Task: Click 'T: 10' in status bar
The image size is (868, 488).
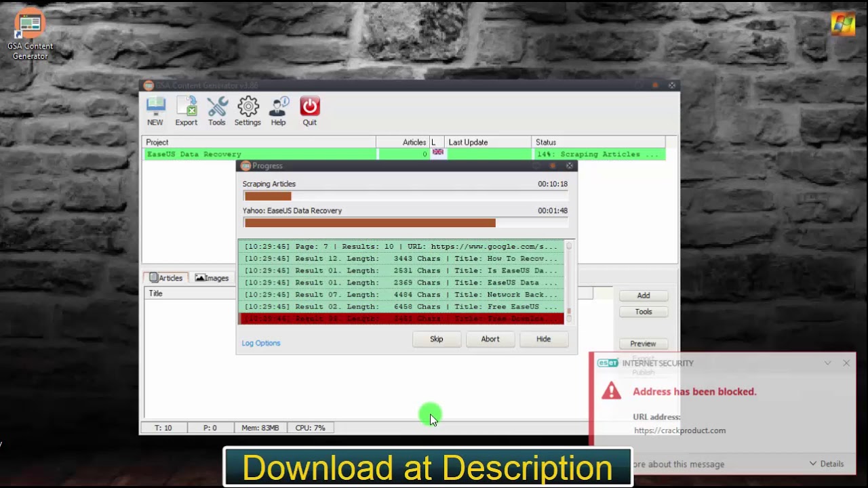Action: (x=163, y=428)
